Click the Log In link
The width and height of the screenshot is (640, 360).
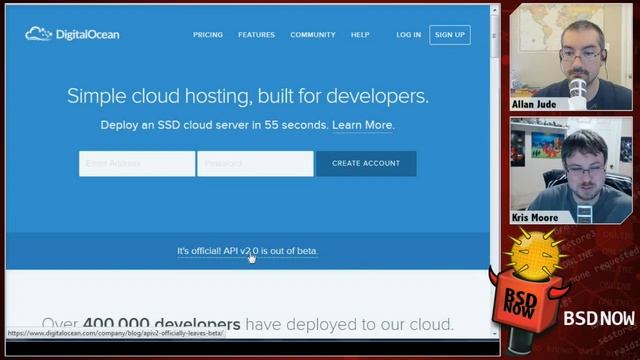(408, 35)
